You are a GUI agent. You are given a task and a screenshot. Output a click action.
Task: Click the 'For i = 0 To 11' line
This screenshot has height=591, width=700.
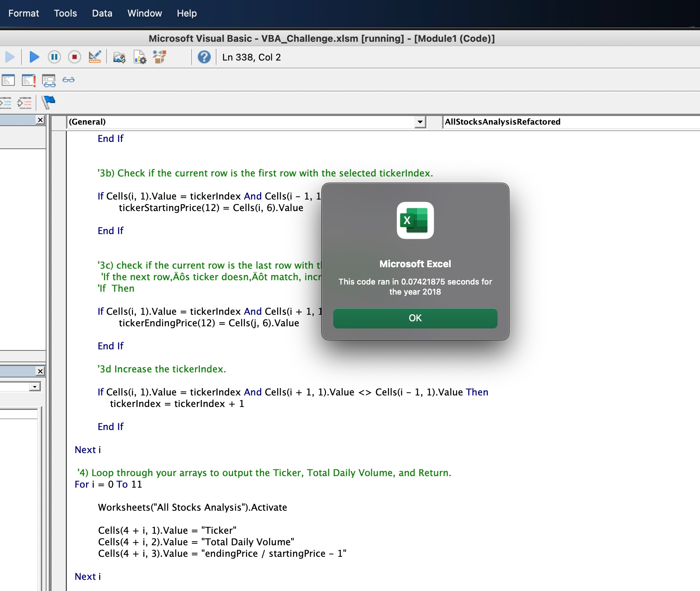[x=108, y=484]
